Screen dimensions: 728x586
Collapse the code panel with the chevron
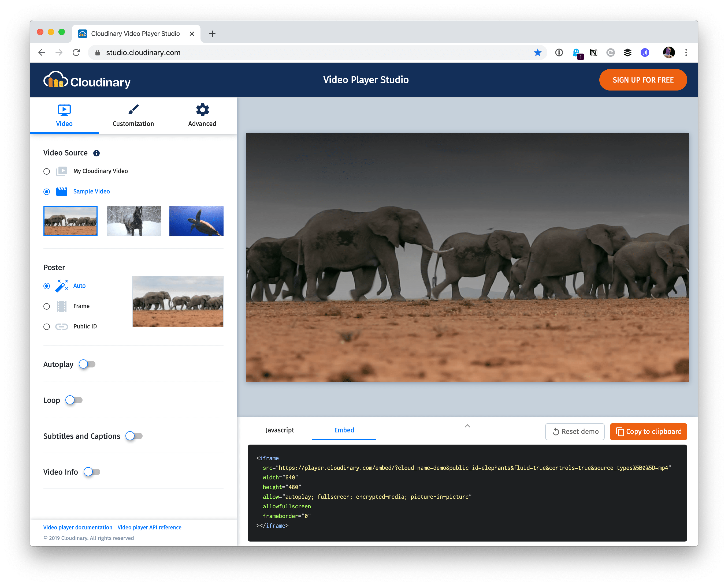click(x=467, y=426)
